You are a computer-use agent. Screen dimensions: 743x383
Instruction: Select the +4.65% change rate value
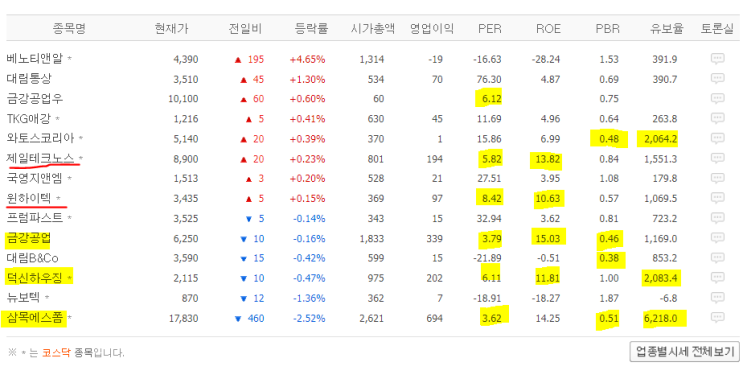[308, 59]
